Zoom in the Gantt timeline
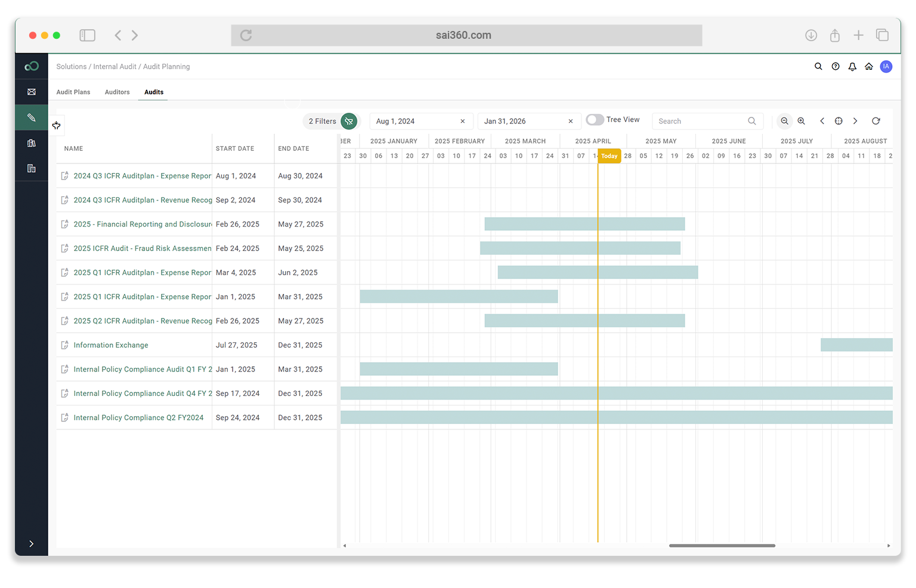 (x=801, y=121)
